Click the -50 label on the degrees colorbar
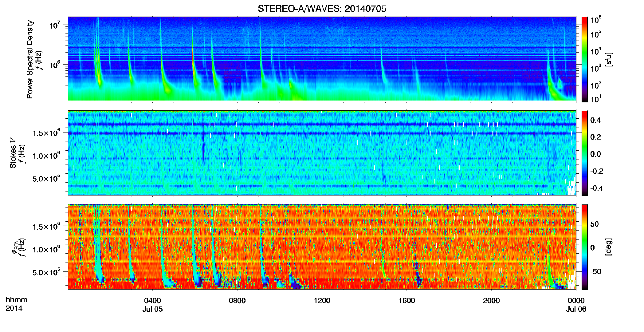The image size is (644, 332). [596, 272]
